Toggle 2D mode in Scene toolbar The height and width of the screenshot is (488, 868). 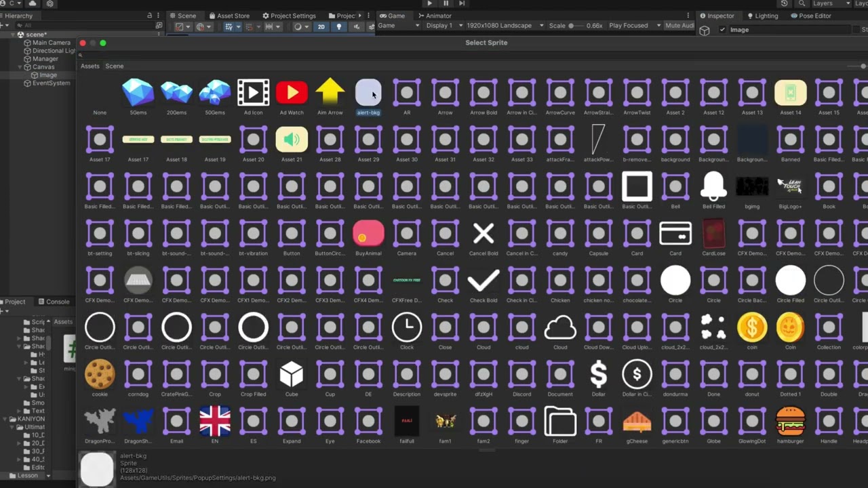[321, 26]
